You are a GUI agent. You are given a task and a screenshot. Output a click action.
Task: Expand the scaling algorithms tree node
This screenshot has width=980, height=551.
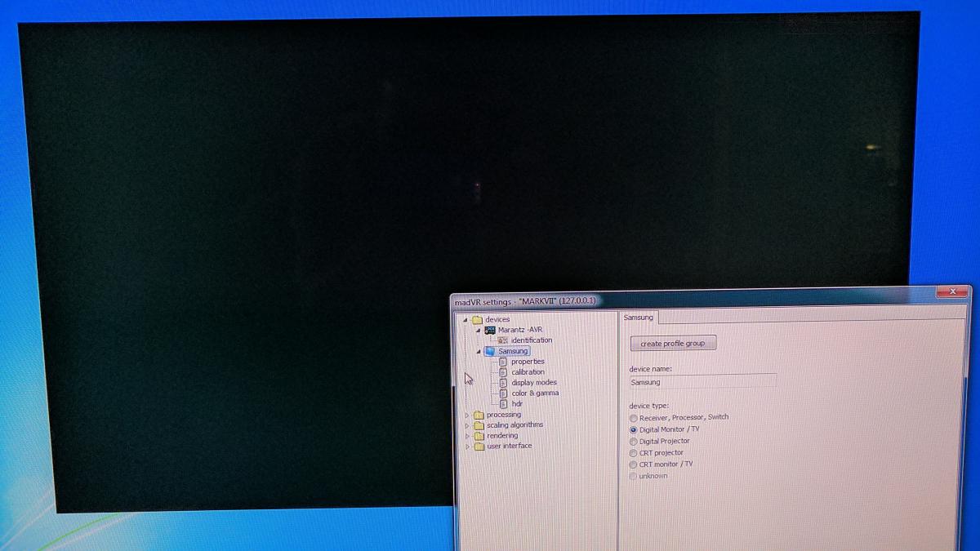(467, 425)
